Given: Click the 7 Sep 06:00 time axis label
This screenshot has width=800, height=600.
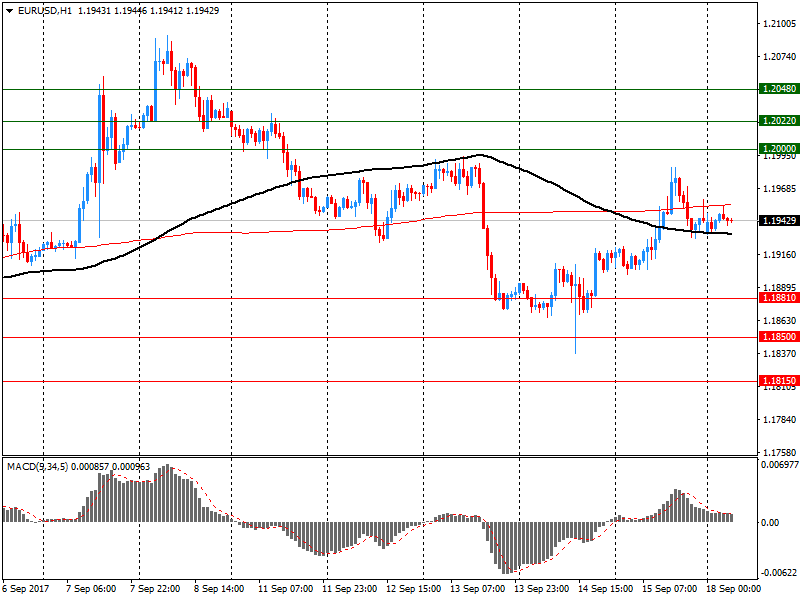Looking at the screenshot, I should (91, 589).
